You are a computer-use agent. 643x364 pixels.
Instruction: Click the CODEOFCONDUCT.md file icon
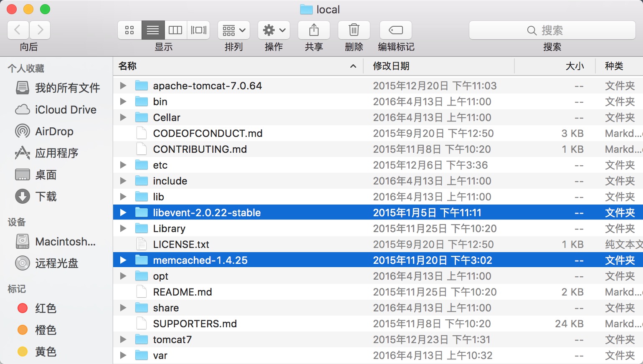(142, 133)
